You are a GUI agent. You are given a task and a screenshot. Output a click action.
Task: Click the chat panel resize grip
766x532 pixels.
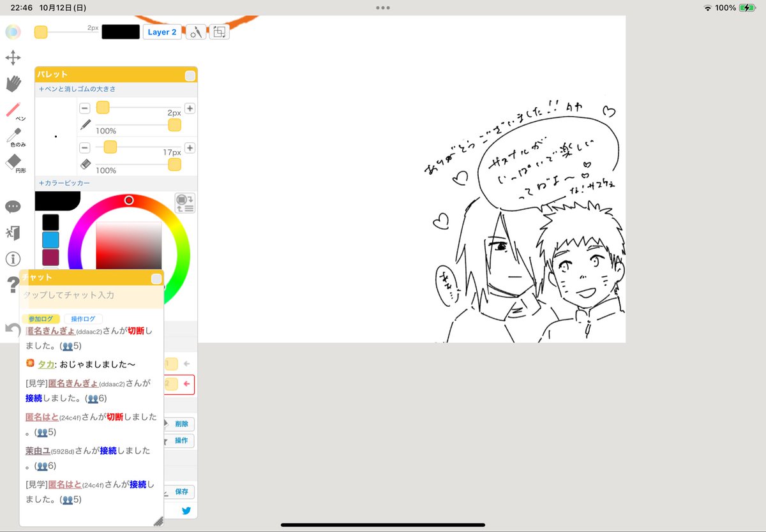click(x=158, y=521)
